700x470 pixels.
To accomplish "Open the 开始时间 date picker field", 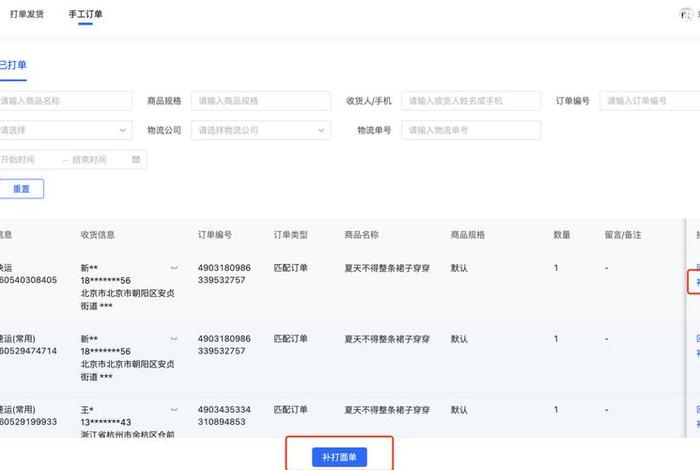I will (18, 159).
